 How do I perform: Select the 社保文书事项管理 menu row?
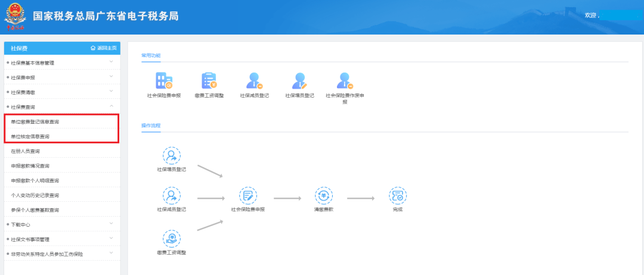tap(62, 239)
